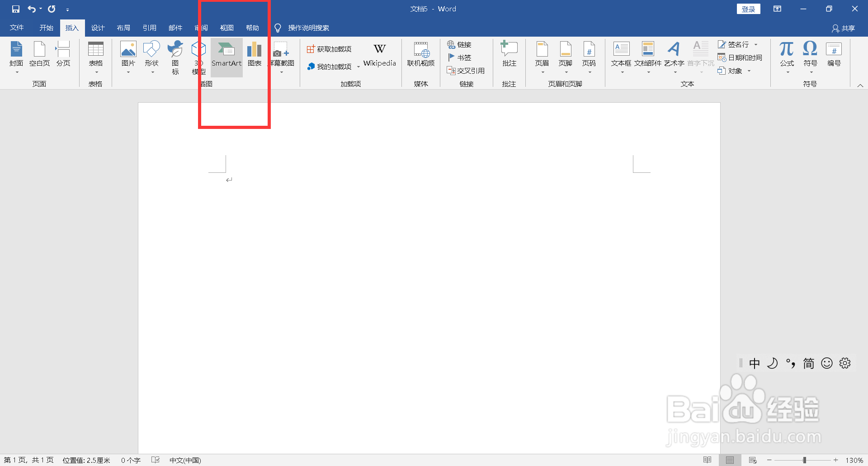868x466 pixels.
Task: Click the 对象 object button
Action: 730,71
